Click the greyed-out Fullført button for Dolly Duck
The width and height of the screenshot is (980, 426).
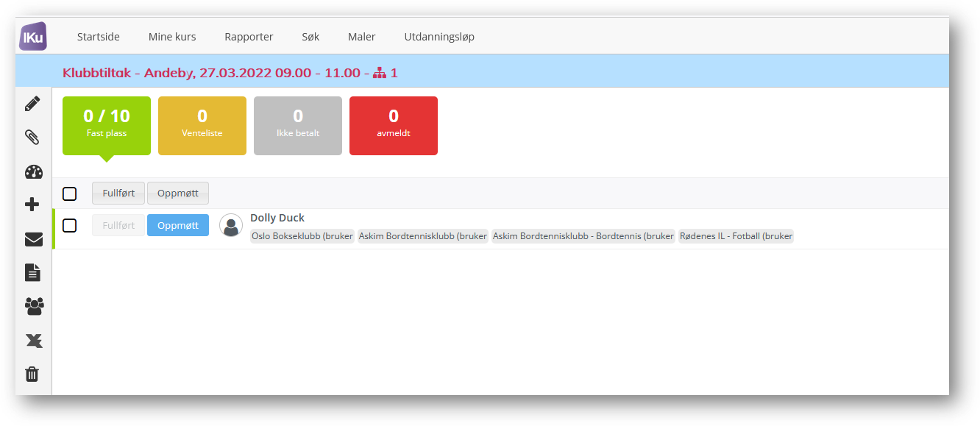[118, 225]
